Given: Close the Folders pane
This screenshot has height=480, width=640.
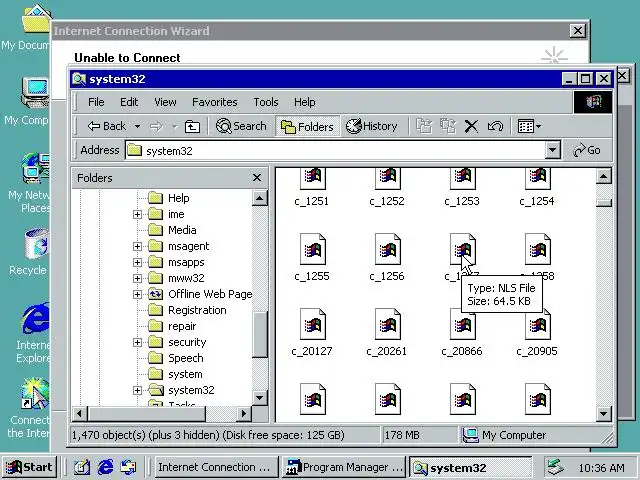Looking at the screenshot, I should [257, 178].
